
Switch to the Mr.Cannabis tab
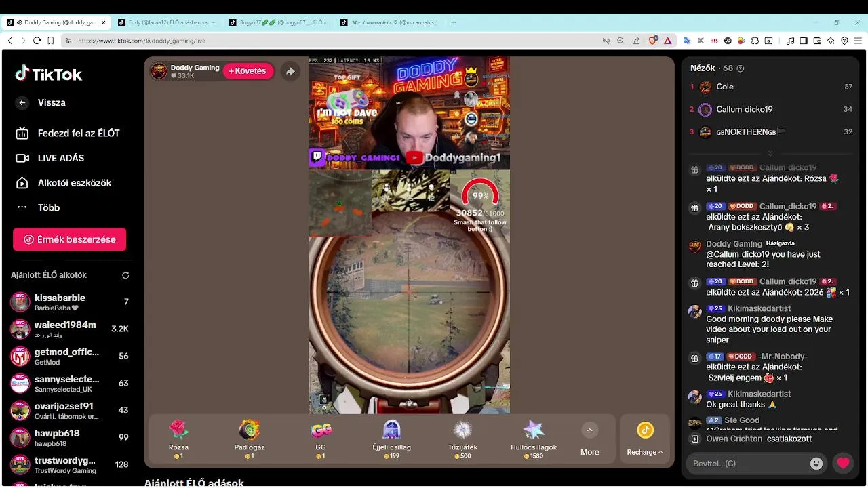[389, 22]
